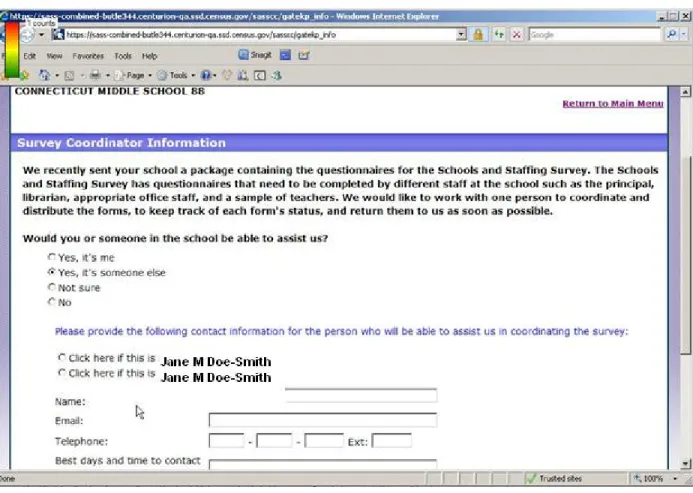Screen dimensions: 693x493
Task: Select the "No" radio button
Action: [52, 302]
